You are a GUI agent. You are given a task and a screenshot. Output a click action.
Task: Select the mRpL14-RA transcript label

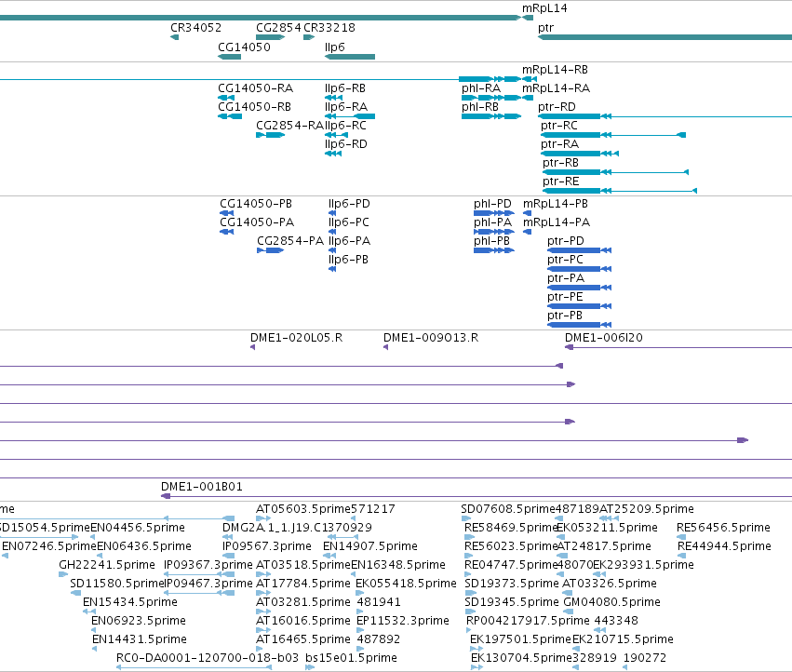click(557, 88)
